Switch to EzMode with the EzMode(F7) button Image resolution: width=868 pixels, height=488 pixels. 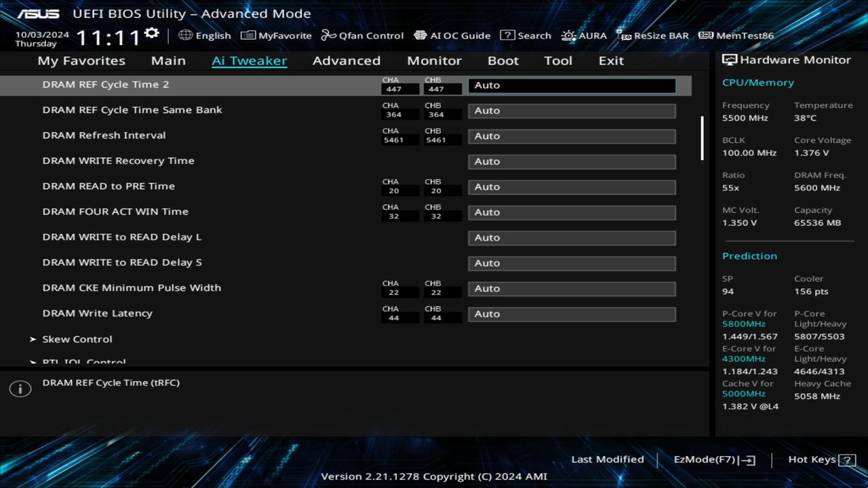point(713,459)
